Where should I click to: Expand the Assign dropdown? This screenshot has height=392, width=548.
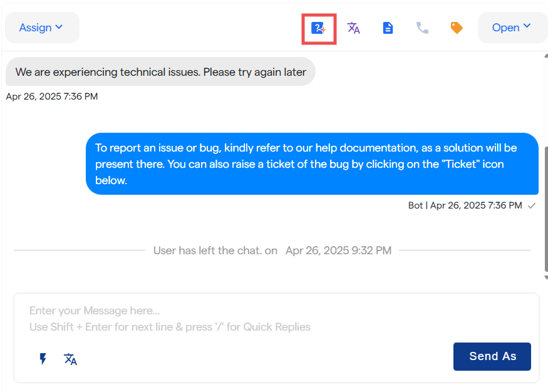(42, 28)
